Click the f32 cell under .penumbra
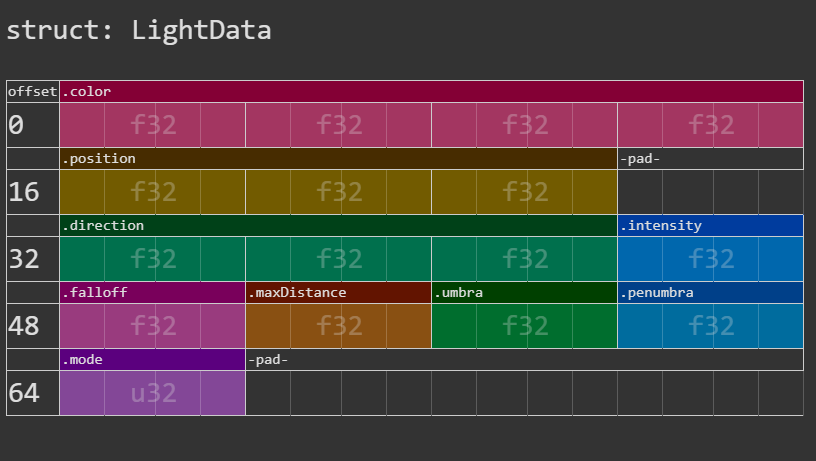The height and width of the screenshot is (461, 816). click(710, 326)
